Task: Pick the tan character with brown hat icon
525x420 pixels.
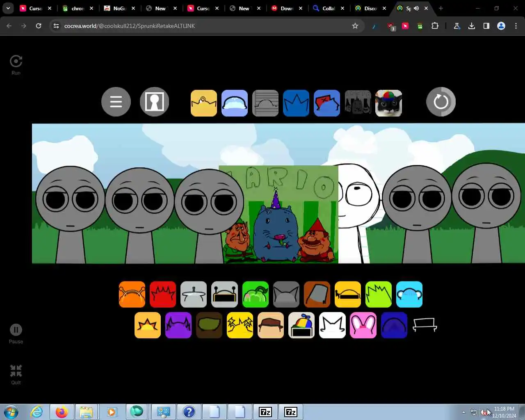Action: pyautogui.click(x=271, y=325)
